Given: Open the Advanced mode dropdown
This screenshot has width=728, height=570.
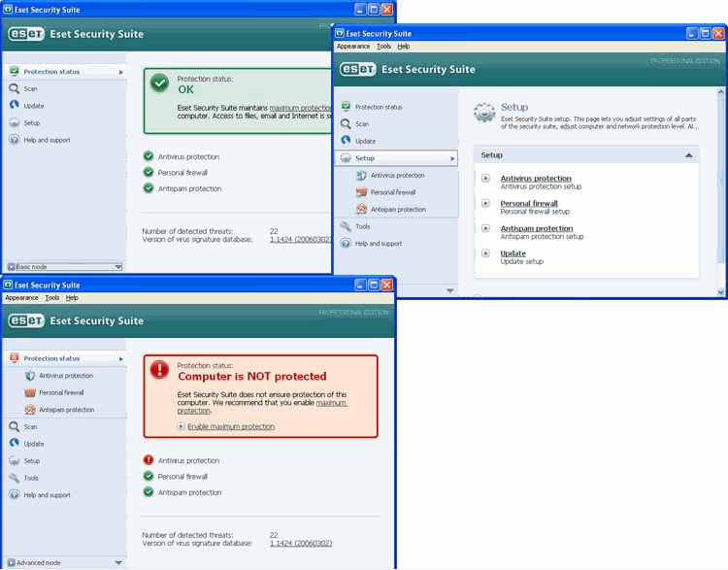Looking at the screenshot, I should click(117, 562).
